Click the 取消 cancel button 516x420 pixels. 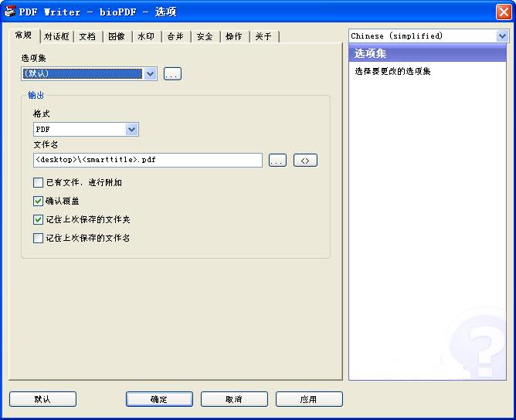234,399
